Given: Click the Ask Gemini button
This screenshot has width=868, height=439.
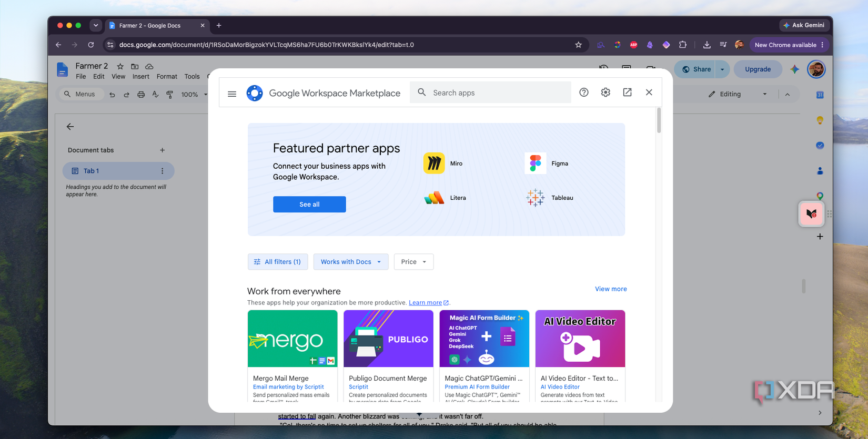Looking at the screenshot, I should (x=804, y=25).
